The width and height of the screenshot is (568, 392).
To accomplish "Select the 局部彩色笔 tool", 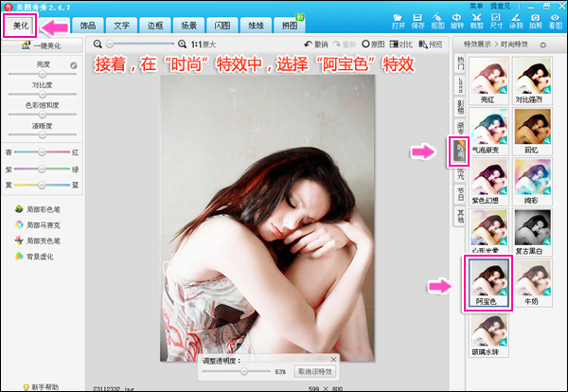I will pyautogui.click(x=36, y=208).
